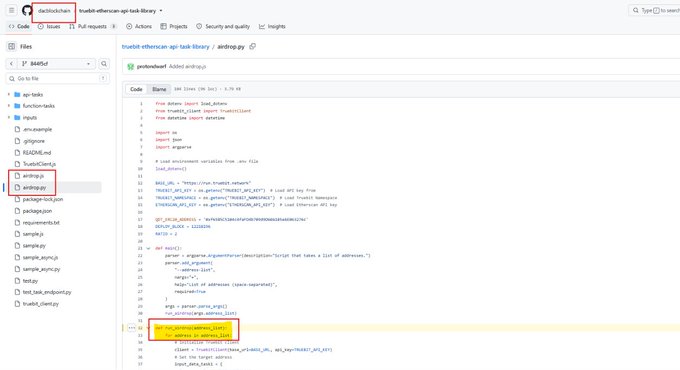The width and height of the screenshot is (680, 370).
Task: Click the file search magnifier button
Action: [104, 64]
